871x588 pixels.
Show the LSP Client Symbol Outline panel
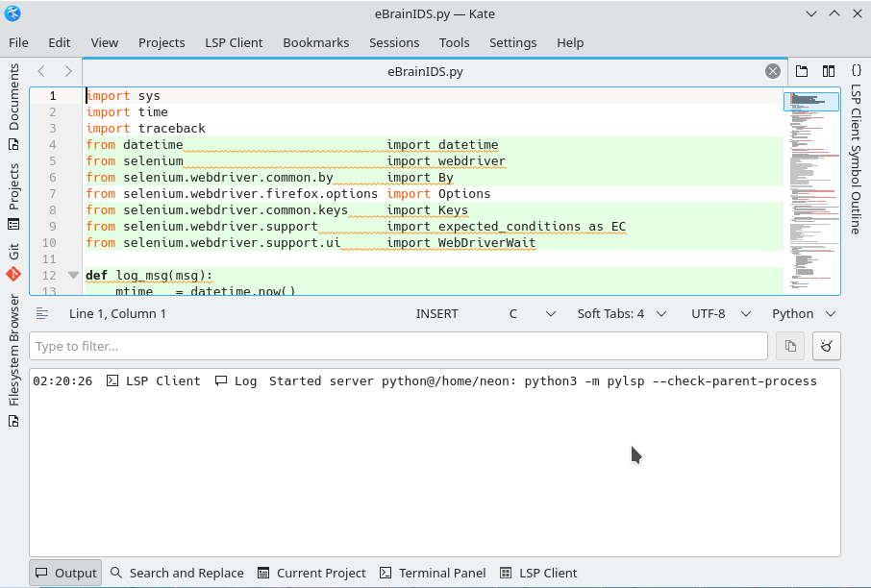point(856,150)
